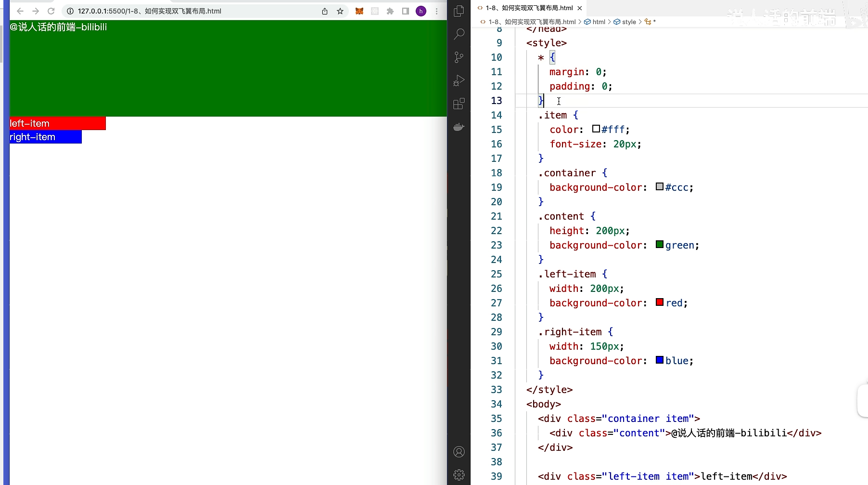Screen dimensions: 868x485
Task: Click the red left-item box in page
Action: 57,123
